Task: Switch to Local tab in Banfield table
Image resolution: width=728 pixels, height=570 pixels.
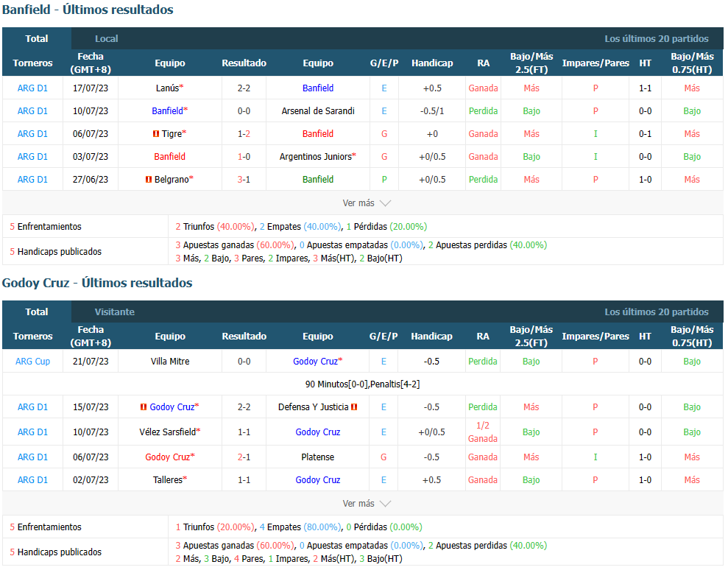Action: pos(106,38)
